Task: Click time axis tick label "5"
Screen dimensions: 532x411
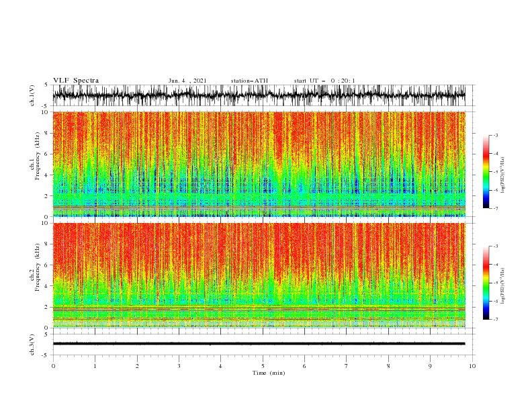Action: pos(263,366)
